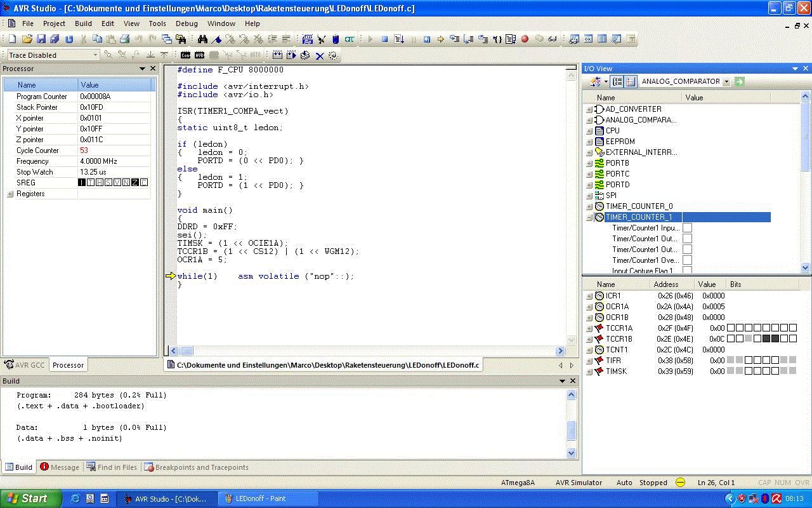Click the red breakpoint toggle icon
The height and width of the screenshot is (508, 812).
[525, 39]
